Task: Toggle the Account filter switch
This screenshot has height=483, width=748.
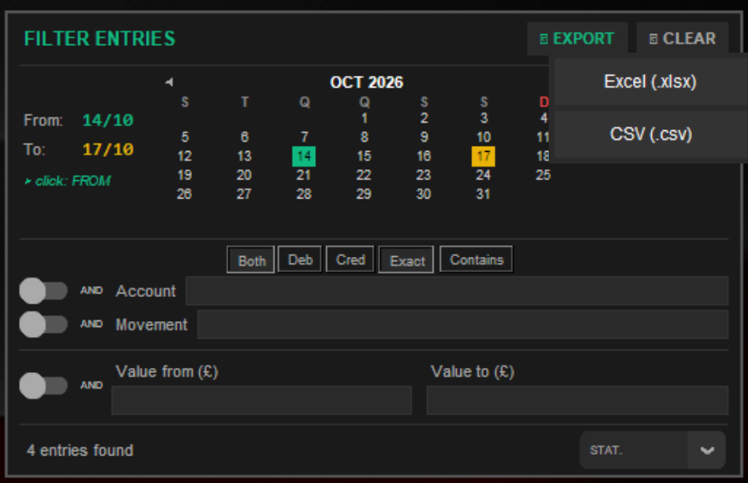Action: (x=43, y=291)
